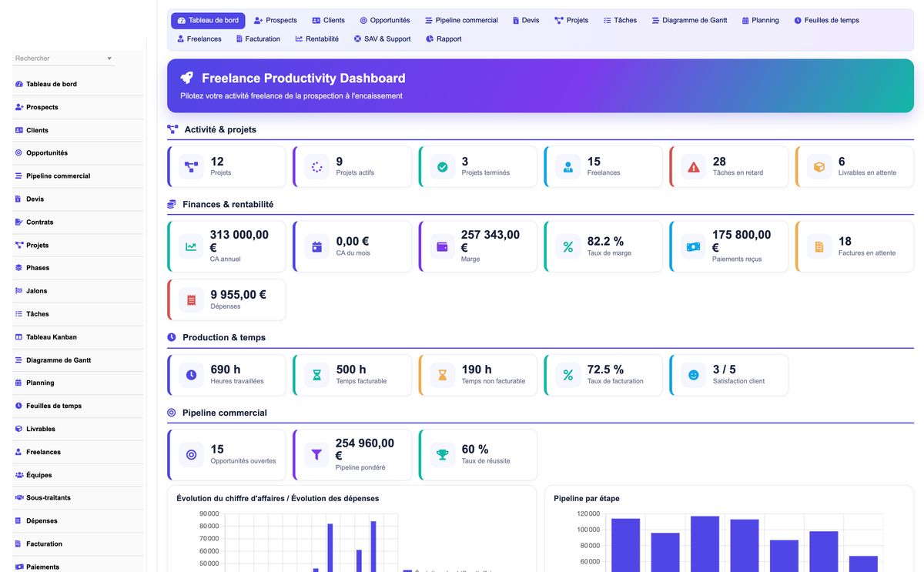Image resolution: width=924 pixels, height=572 pixels.
Task: Open the Facturation top tab
Action: 258,38
